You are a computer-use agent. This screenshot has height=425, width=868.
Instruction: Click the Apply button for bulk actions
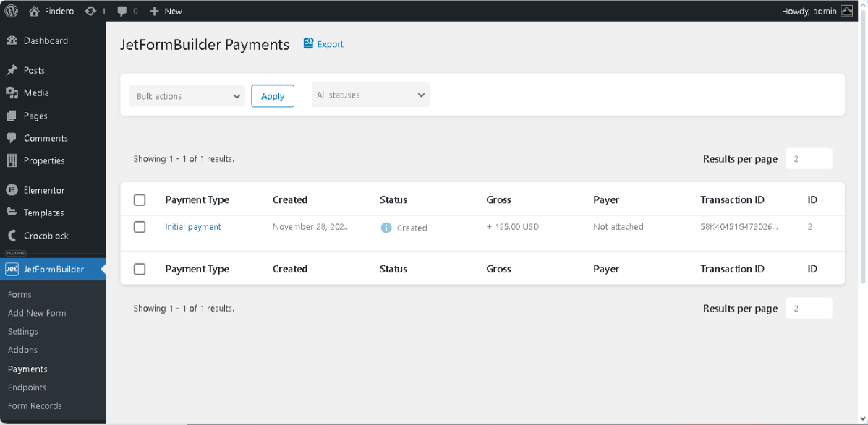(273, 95)
